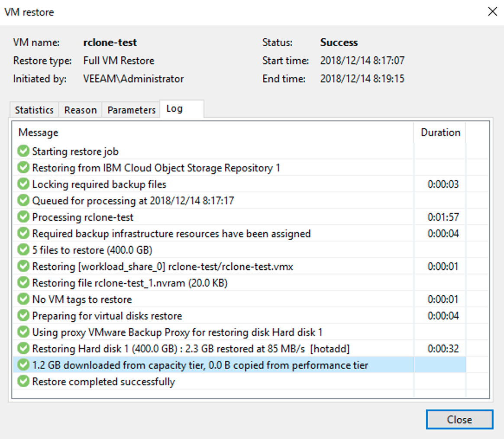Select the rclone-test.vmx restoring log row
504x439 pixels.
239,266
